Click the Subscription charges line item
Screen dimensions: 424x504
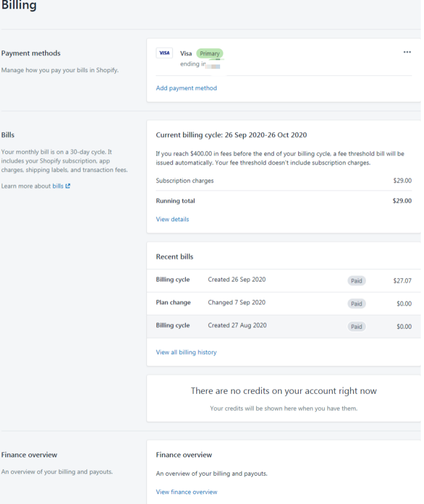pyautogui.click(x=185, y=180)
